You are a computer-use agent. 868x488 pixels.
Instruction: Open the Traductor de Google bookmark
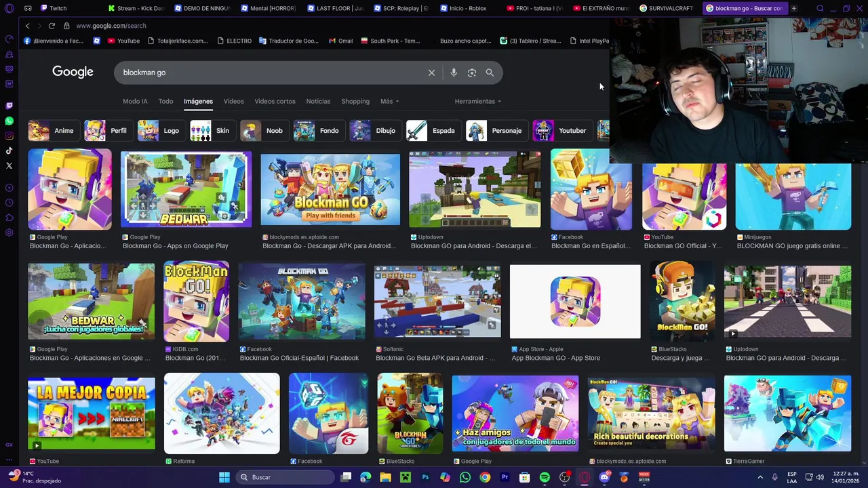click(288, 41)
